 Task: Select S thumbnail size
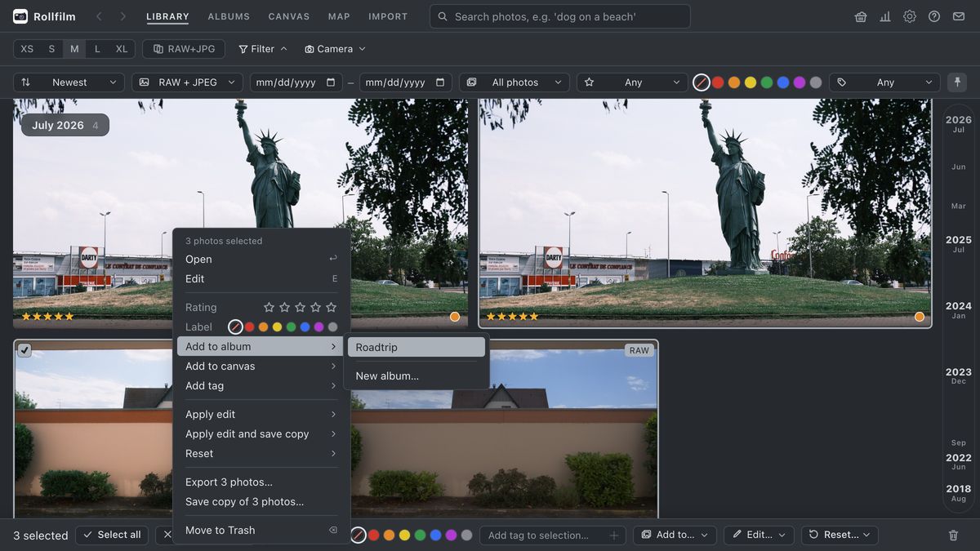[x=51, y=49]
